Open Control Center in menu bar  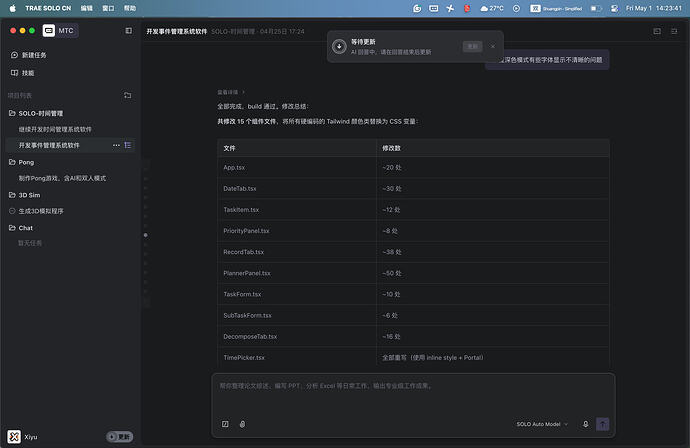pos(614,8)
